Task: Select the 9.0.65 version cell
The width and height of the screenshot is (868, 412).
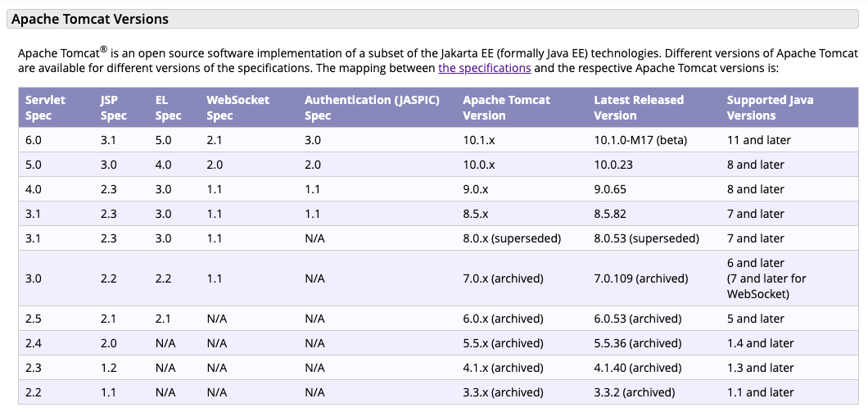Action: [x=610, y=189]
